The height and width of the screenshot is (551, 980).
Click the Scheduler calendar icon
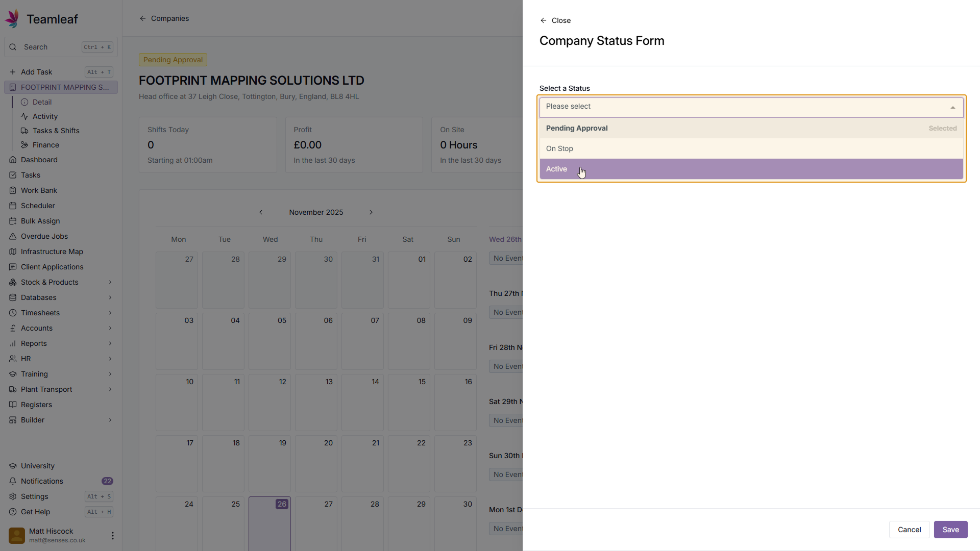coord(13,206)
